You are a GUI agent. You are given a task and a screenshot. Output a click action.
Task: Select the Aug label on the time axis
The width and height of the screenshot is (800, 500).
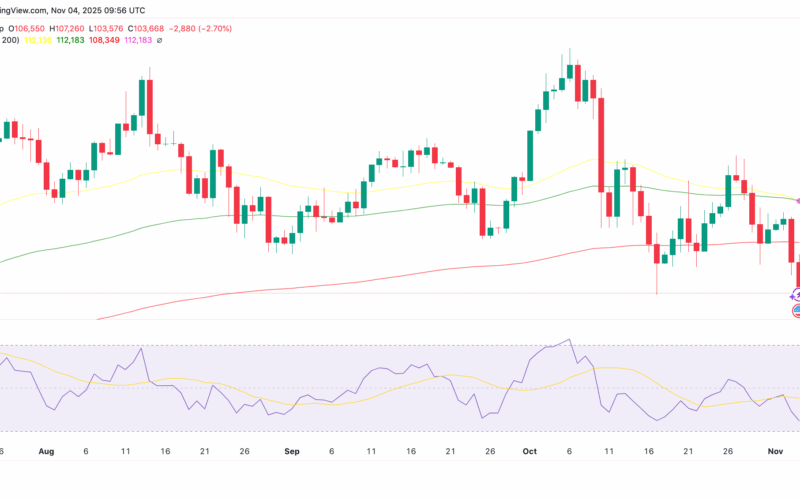click(46, 453)
